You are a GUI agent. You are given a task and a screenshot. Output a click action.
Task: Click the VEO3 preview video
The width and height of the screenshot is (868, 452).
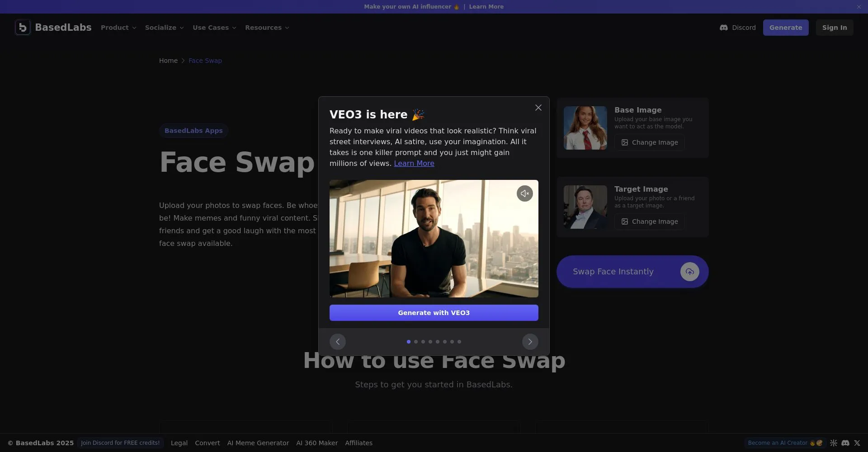[434, 239]
